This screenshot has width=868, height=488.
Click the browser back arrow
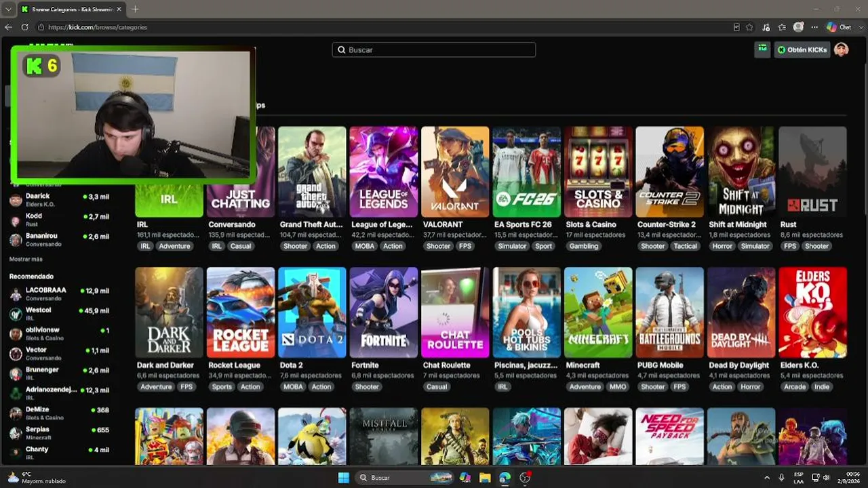[x=8, y=27]
